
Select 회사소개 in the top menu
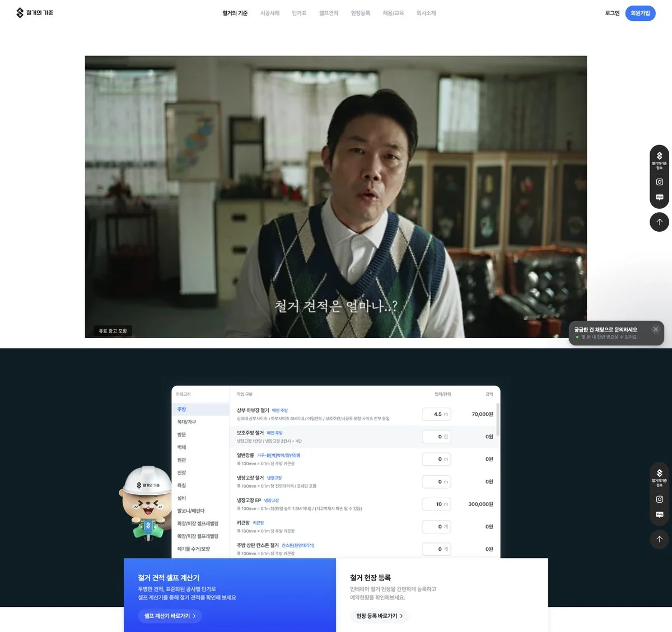(x=426, y=13)
